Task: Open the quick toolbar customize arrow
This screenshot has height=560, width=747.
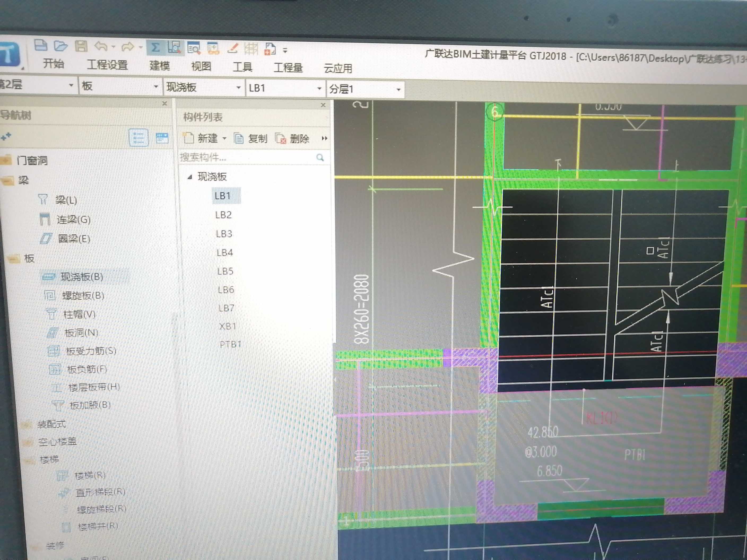Action: (285, 51)
